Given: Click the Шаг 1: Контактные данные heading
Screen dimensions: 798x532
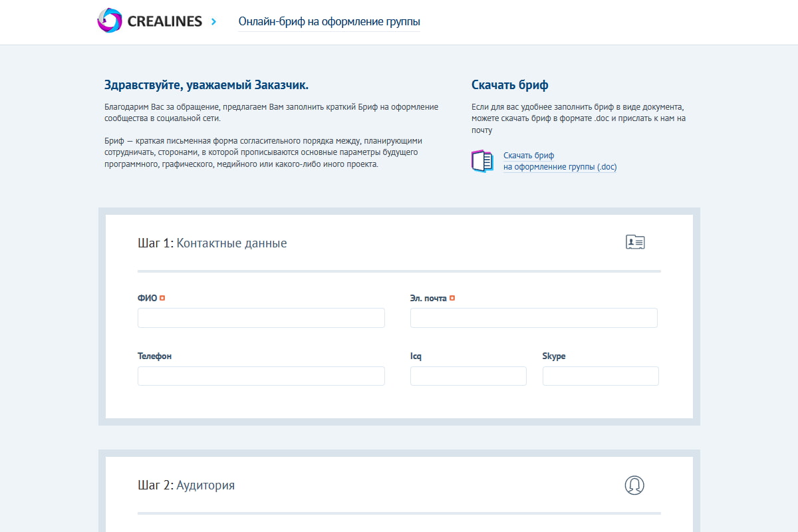Looking at the screenshot, I should pyautogui.click(x=212, y=243).
